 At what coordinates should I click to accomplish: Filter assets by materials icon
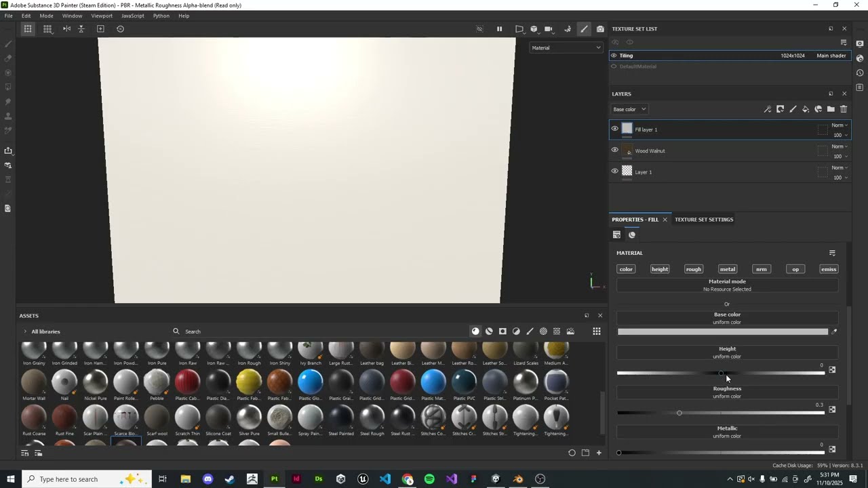pyautogui.click(x=475, y=331)
